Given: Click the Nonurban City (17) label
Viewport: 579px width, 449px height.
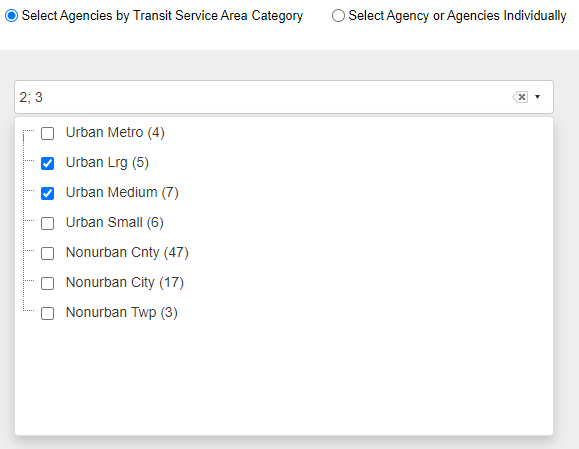Looking at the screenshot, I should tap(125, 282).
